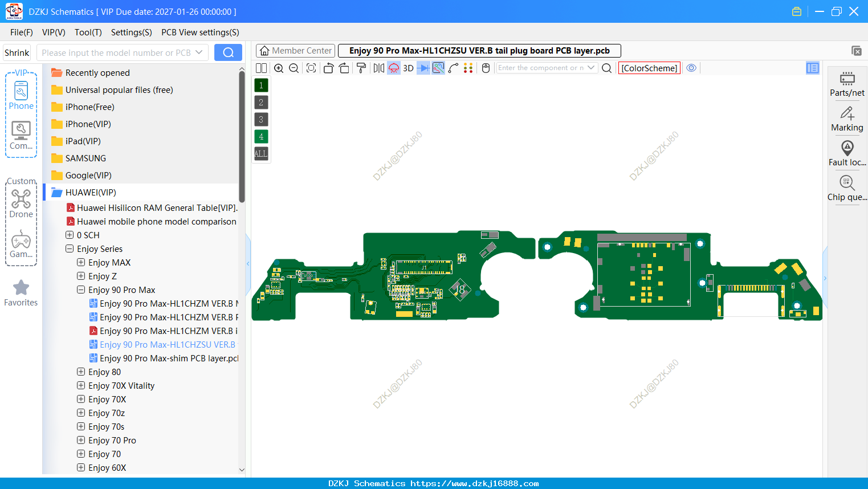868x489 pixels.
Task: Fit PCB board to window
Action: (x=311, y=68)
